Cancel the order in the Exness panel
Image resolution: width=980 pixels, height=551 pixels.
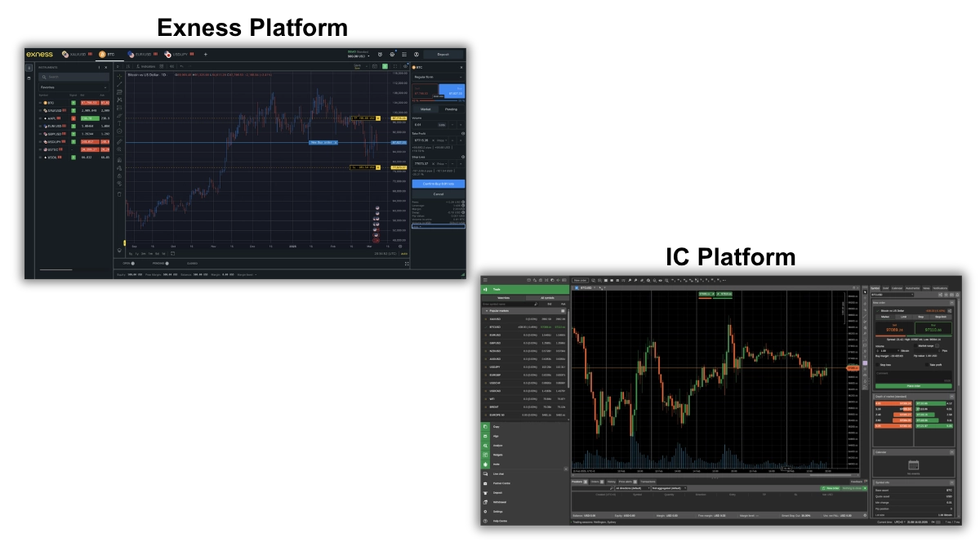tap(439, 194)
